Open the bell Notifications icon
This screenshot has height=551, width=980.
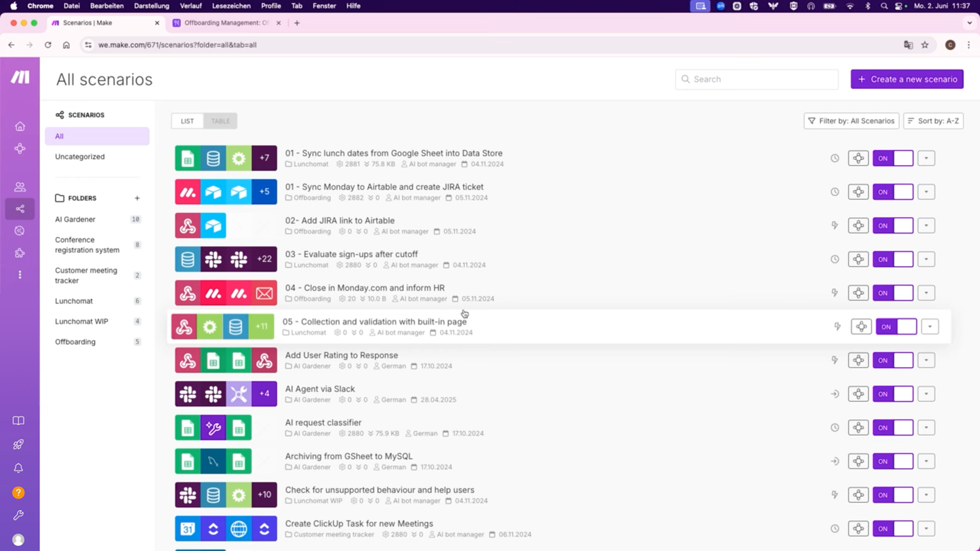point(18,468)
